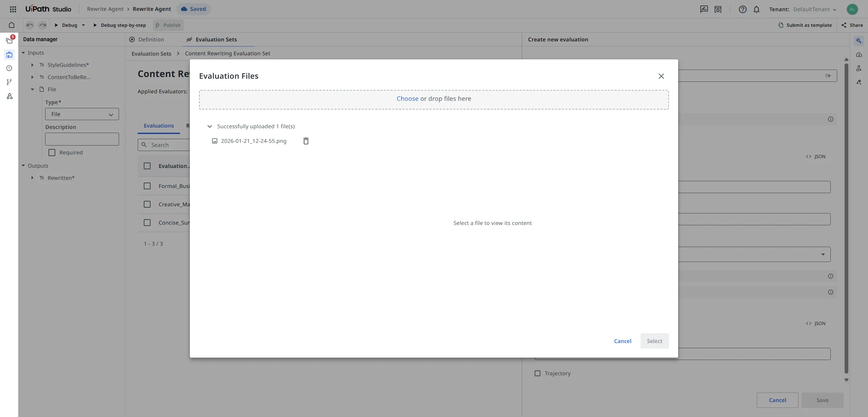The width and height of the screenshot is (868, 417).
Task: Select the 2026-01-21_12-24-55.png file entry
Action: pyautogui.click(x=253, y=141)
